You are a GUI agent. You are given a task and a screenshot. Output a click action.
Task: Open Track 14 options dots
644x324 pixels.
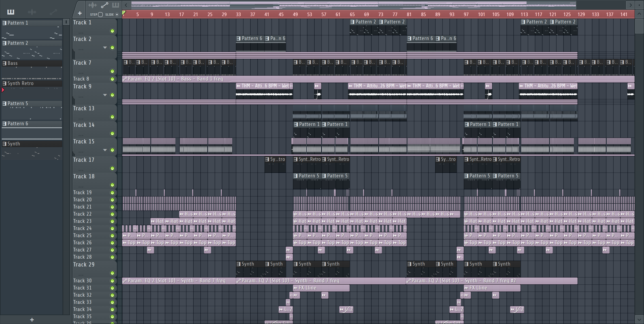(80, 135)
